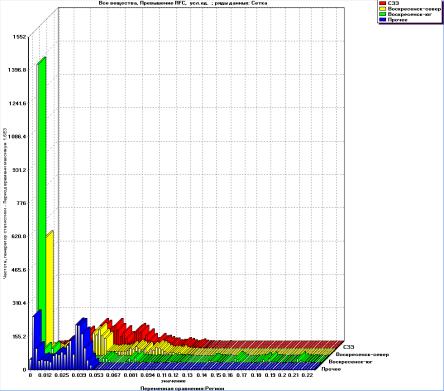Screen dimensions: 444x391
Task: Click the blue Прочее legend swatch
Action: click(x=383, y=20)
